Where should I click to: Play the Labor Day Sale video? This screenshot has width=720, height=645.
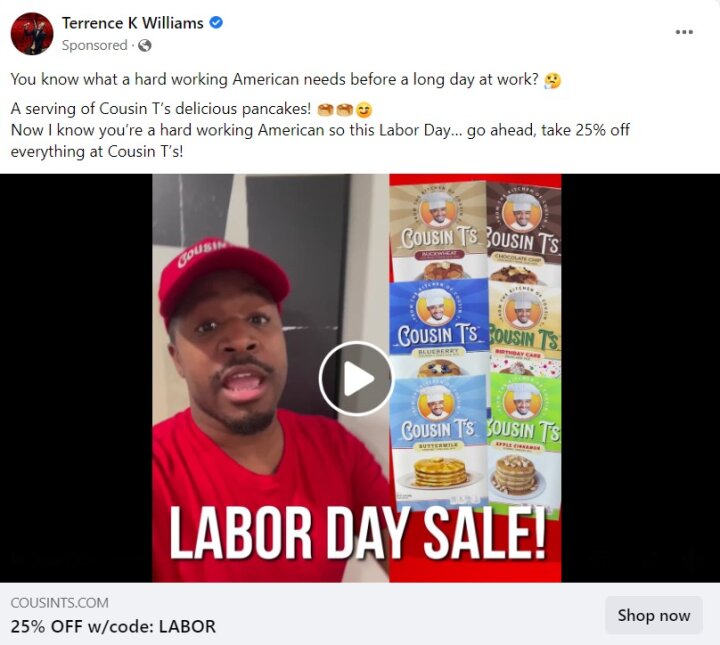coord(356,379)
